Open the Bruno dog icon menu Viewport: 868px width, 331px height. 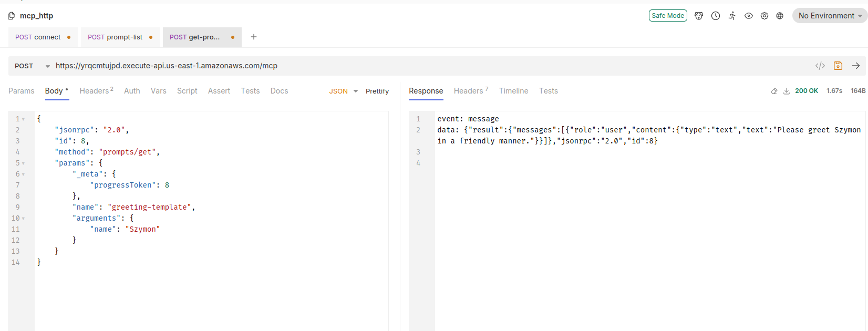pyautogui.click(x=699, y=16)
